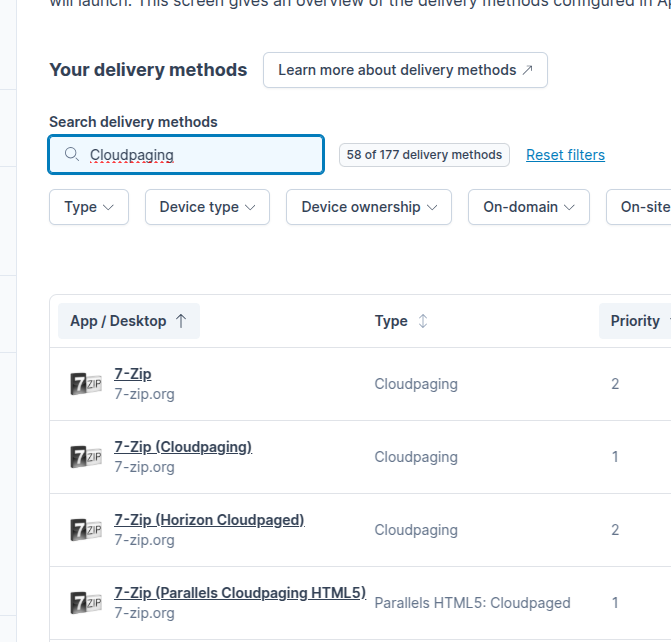Click Learn more about delivery methods
The image size is (671, 642).
(405, 70)
